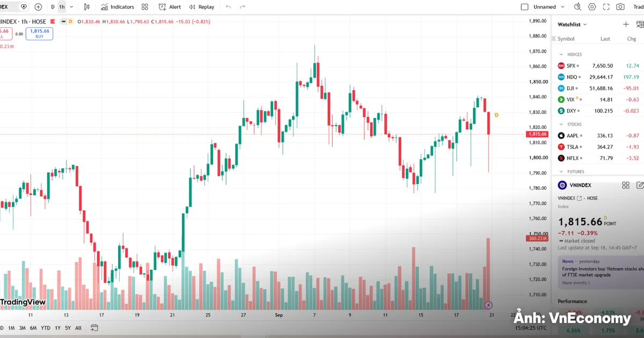Open chart settings hexagon icon
Screen dimensions: 644x338
(x=592, y=7)
